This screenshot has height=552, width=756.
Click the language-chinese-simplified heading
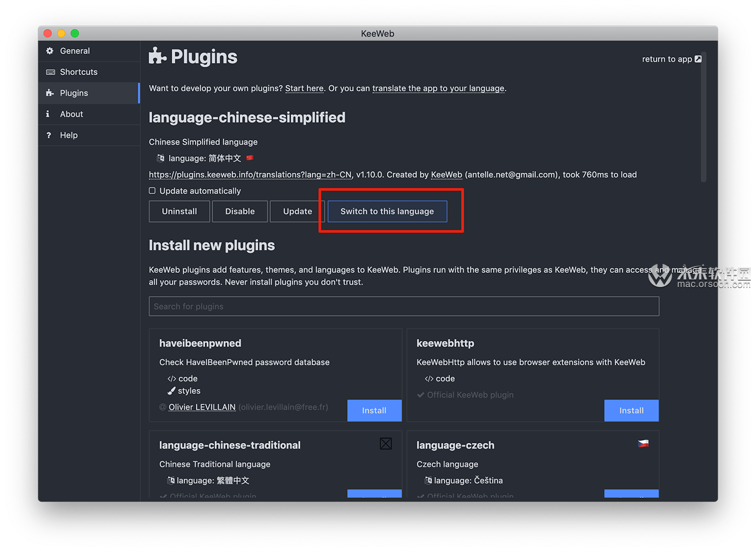(x=247, y=118)
